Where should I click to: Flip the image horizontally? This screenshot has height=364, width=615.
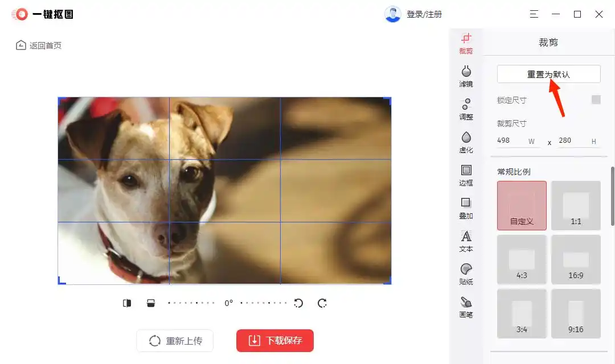click(127, 303)
